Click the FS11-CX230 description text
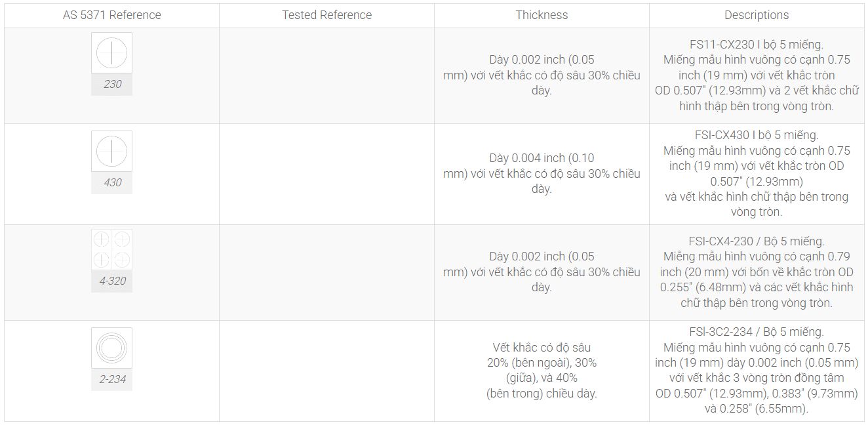The image size is (868, 429). (757, 75)
